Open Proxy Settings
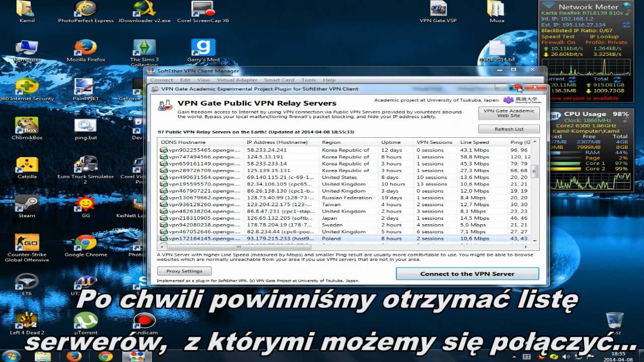 tap(184, 271)
